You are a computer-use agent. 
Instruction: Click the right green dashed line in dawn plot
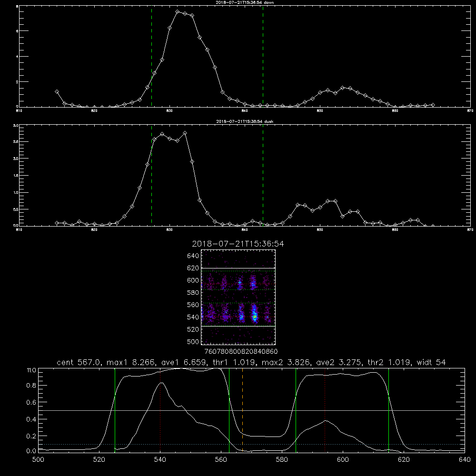(x=263, y=56)
